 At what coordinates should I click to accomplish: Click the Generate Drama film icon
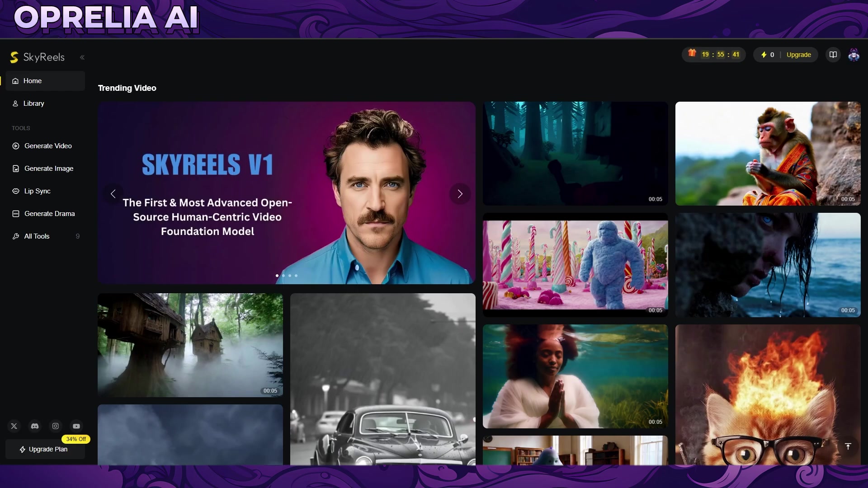click(16, 214)
